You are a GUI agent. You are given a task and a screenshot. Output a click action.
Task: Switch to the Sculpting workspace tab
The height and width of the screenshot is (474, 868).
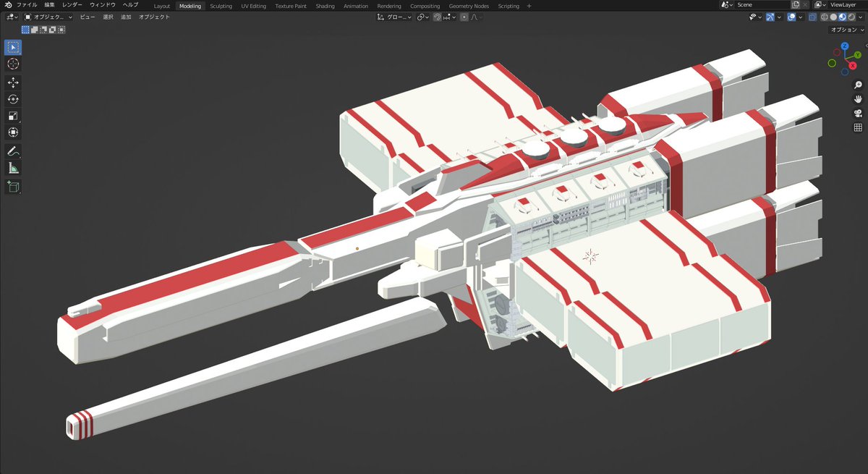[221, 6]
